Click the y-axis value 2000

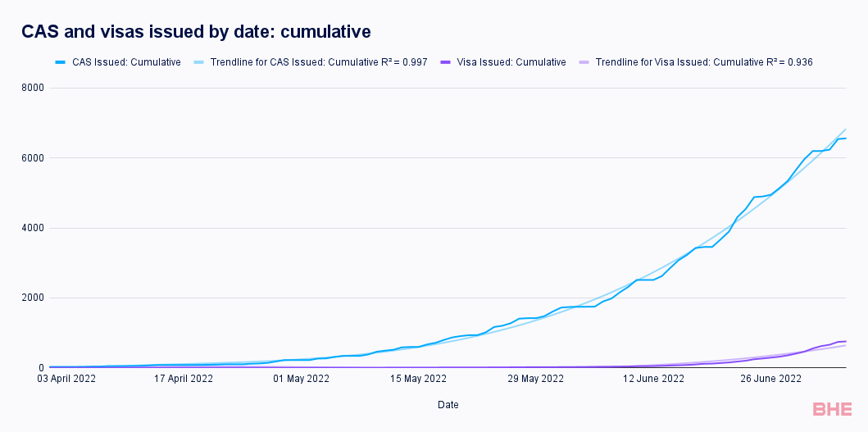click(x=34, y=298)
